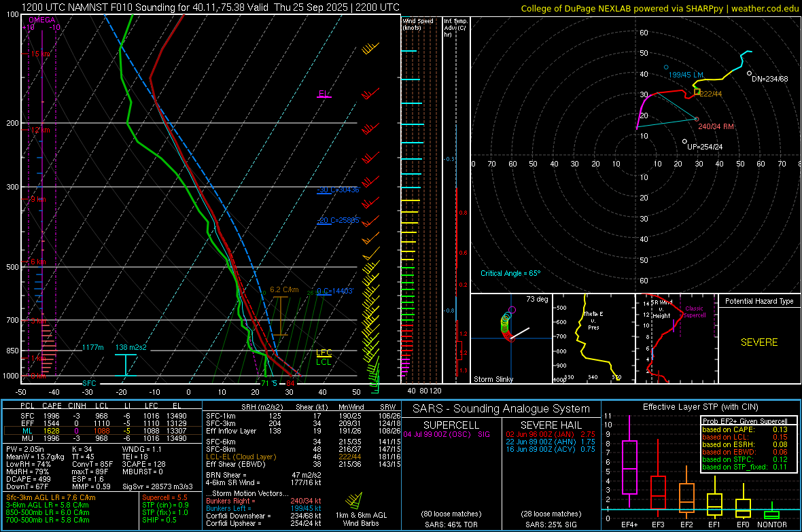Select the MU parcel row
802x532 pixels.
[x=103, y=438]
